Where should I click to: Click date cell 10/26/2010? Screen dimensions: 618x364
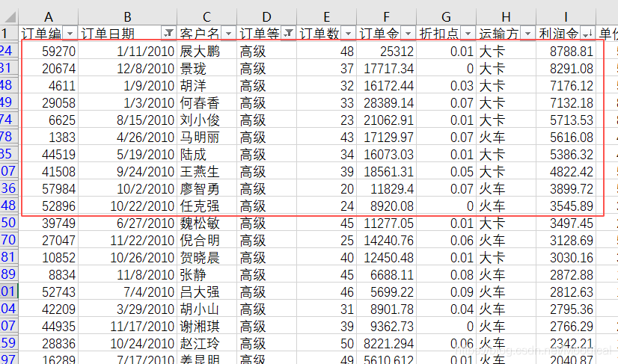142,258
